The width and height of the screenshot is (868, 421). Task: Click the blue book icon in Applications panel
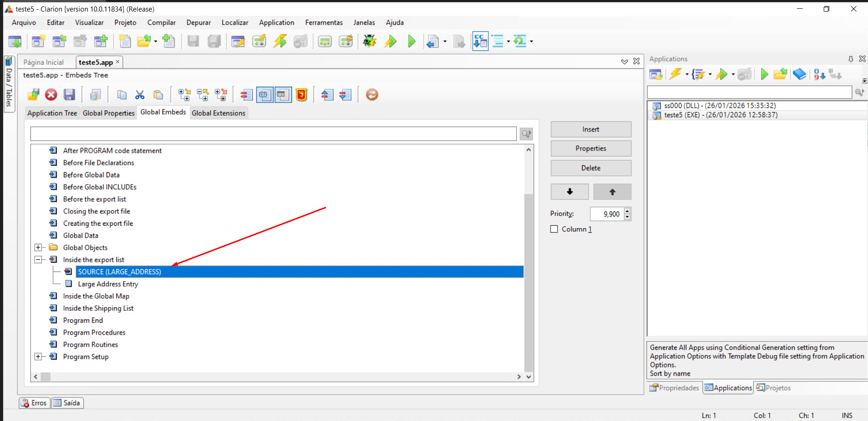tap(799, 74)
